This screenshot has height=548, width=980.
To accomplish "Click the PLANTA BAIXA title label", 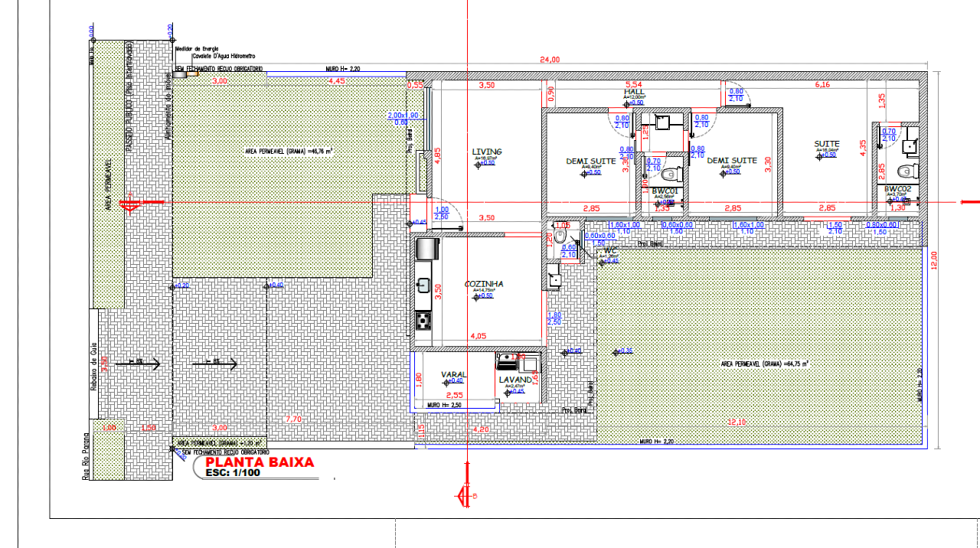I will click(259, 462).
